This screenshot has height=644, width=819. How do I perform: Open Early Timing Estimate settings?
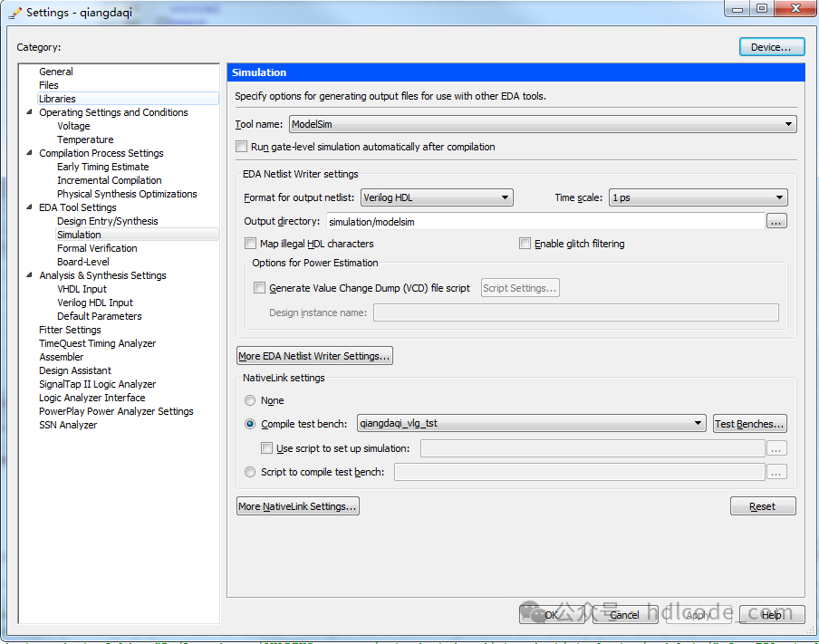point(103,167)
